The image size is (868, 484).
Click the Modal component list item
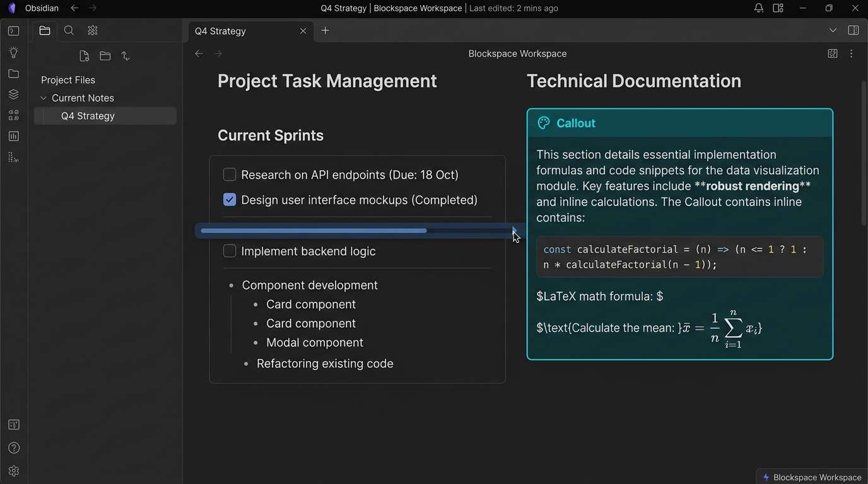tap(315, 343)
